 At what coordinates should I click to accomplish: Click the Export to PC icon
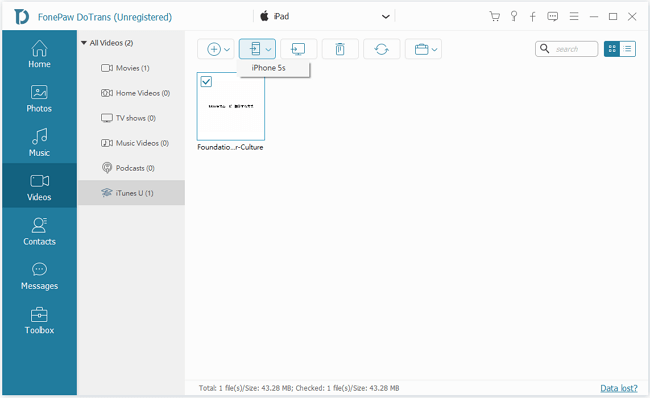(298, 49)
